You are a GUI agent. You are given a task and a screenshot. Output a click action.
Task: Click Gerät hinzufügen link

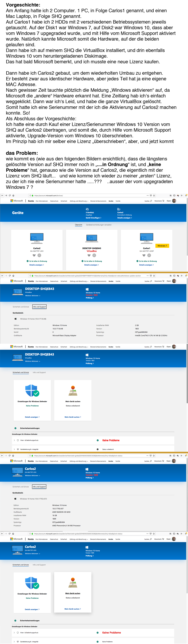tap(93, 218)
